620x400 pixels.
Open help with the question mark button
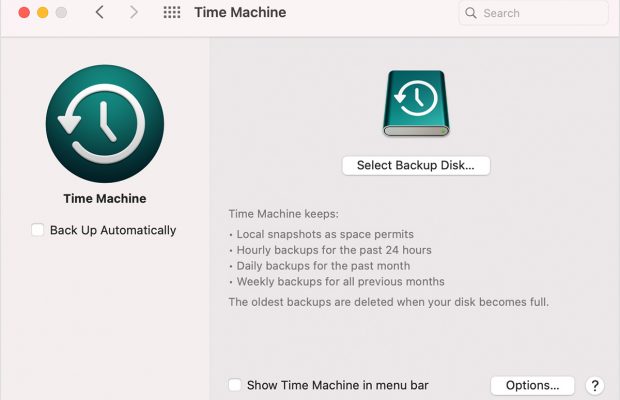click(x=594, y=385)
